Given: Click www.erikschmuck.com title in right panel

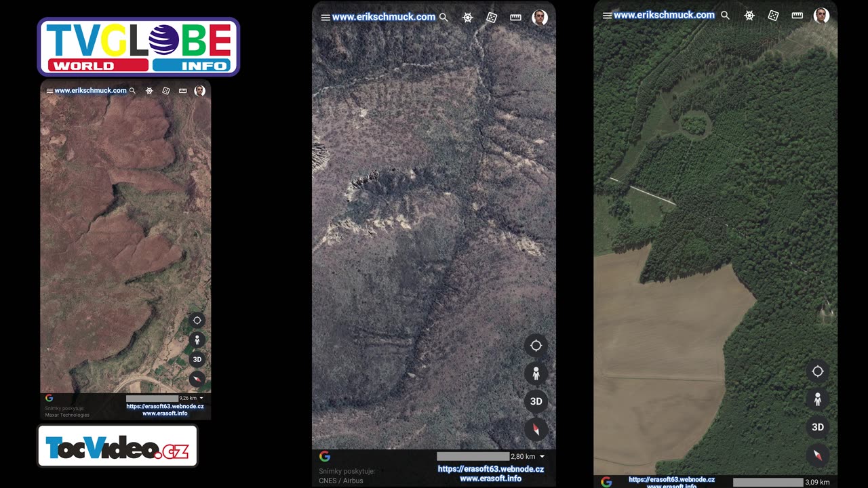Looking at the screenshot, I should pos(664,15).
